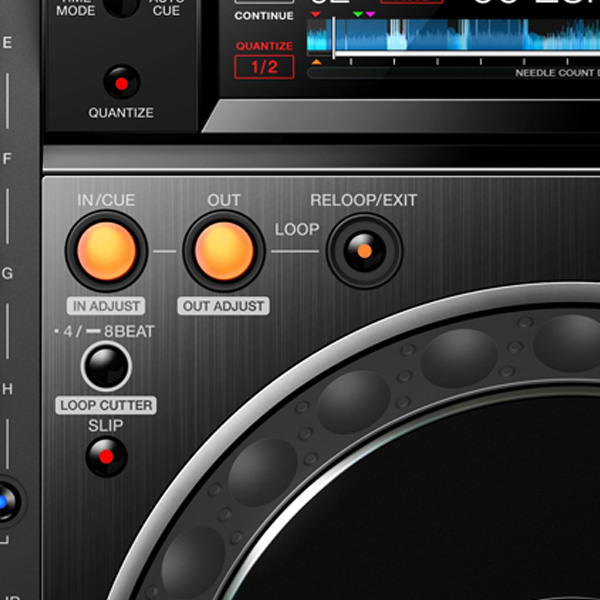Click the red QUANTIZE display indicator
This screenshot has height=600, width=600.
tap(264, 46)
